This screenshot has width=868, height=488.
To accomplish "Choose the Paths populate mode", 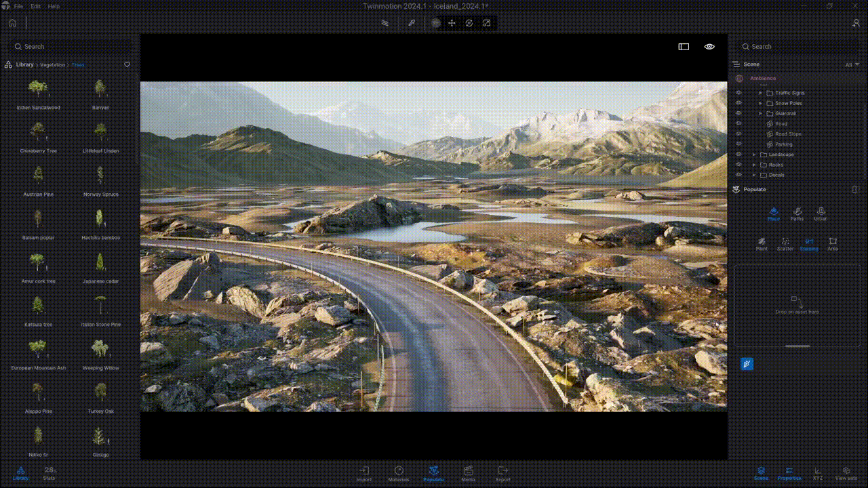I will coord(797,214).
